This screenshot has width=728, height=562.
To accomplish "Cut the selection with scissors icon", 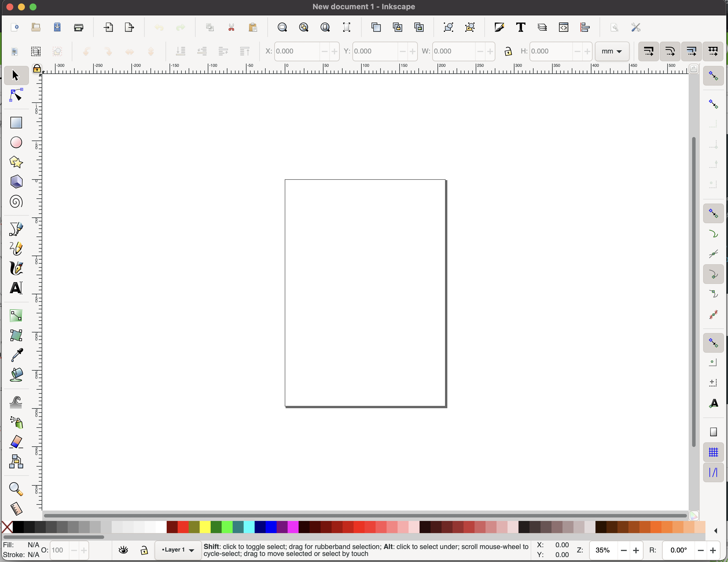I will (x=231, y=27).
